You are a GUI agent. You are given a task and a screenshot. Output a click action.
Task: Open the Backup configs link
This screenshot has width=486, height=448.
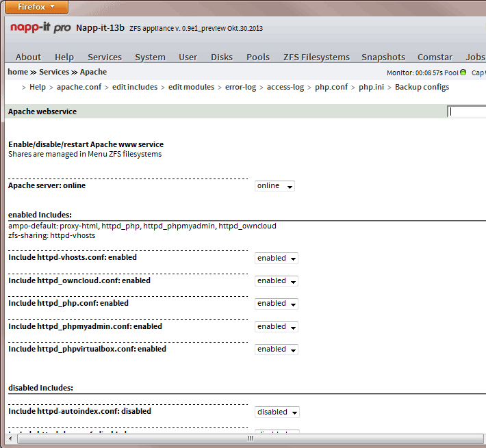(422, 87)
